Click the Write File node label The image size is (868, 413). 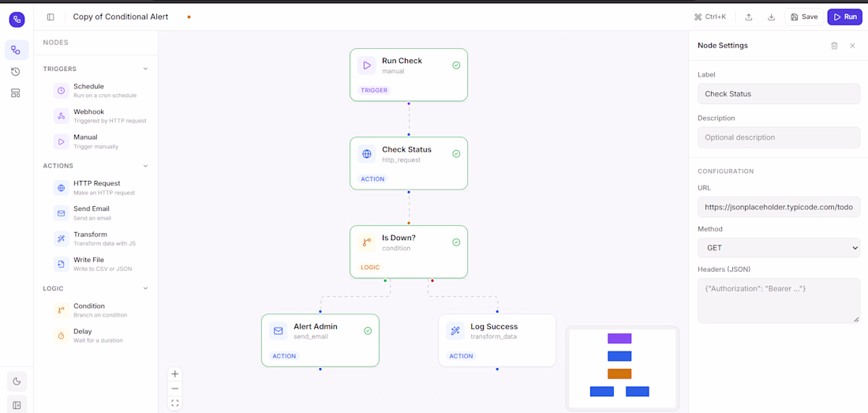[88, 260]
